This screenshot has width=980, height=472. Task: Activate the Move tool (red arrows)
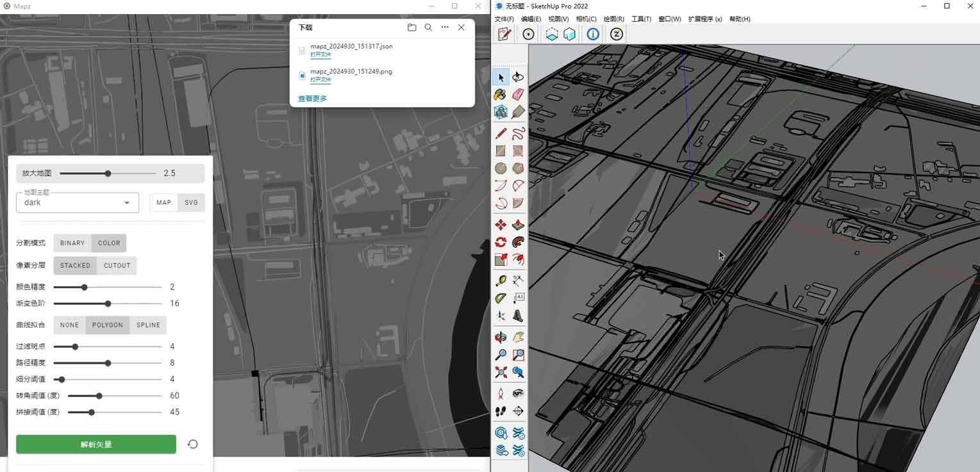point(501,225)
